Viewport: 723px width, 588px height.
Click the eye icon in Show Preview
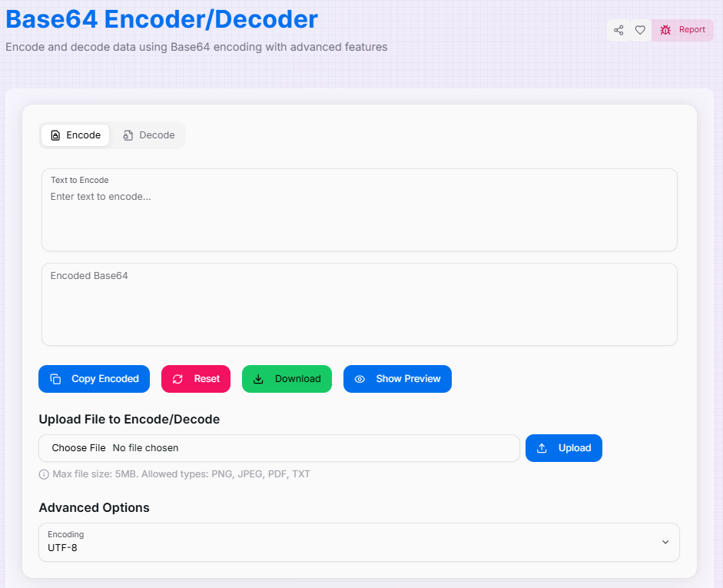click(x=360, y=379)
